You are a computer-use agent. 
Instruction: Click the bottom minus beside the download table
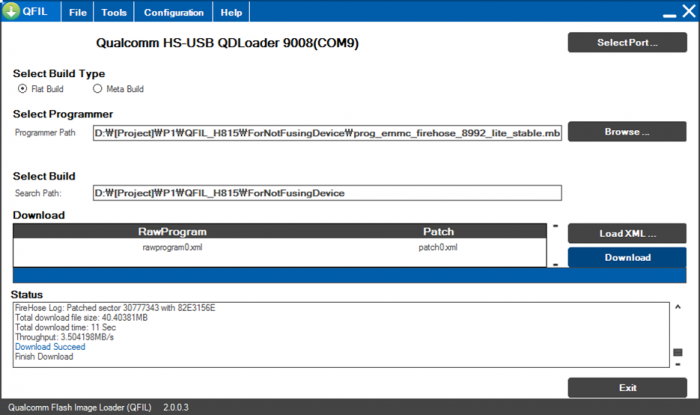coord(555,265)
